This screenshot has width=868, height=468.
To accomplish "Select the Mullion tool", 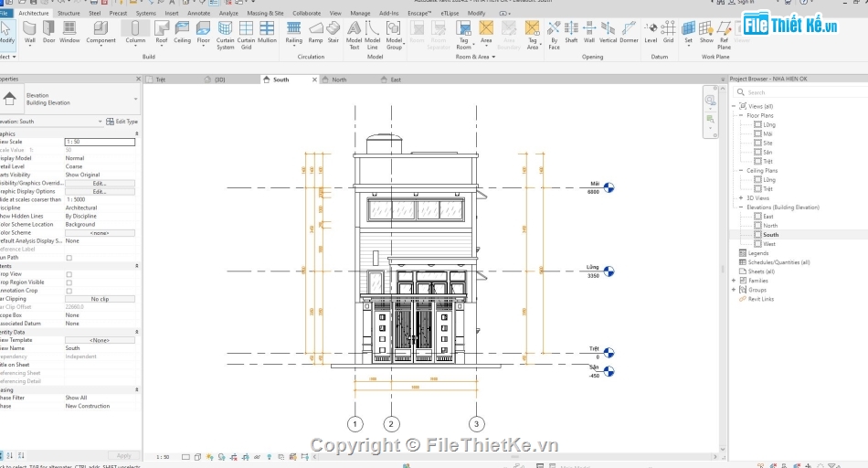I will pos(267,32).
